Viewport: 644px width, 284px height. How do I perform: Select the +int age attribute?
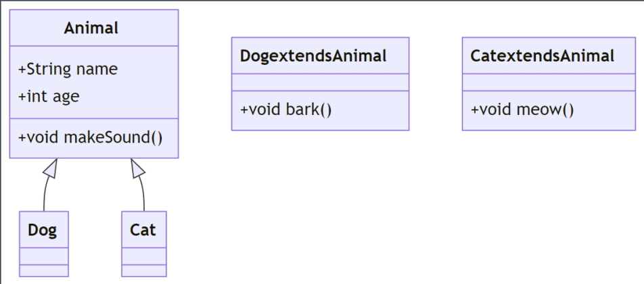pos(49,97)
